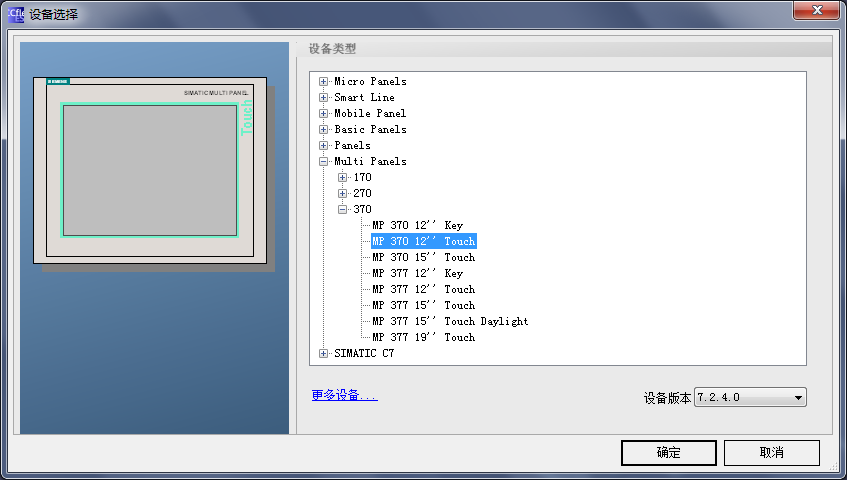Expand the 170 subfolder

(342, 178)
